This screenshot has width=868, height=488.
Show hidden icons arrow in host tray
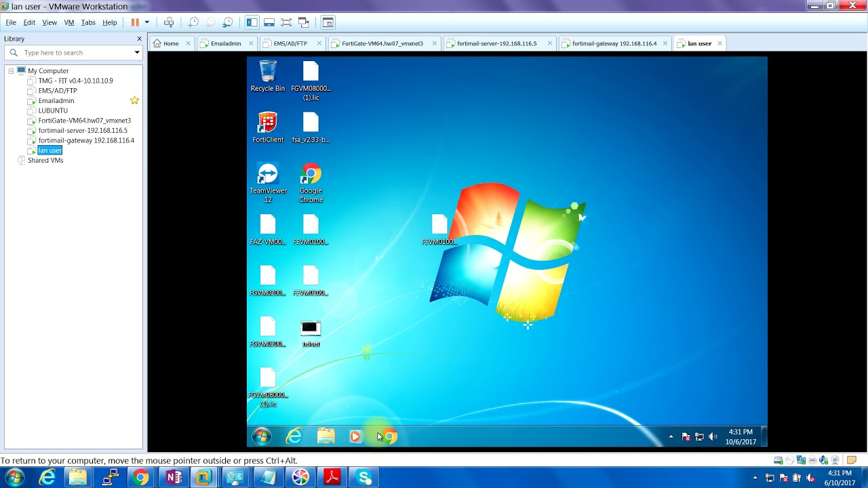(x=755, y=478)
